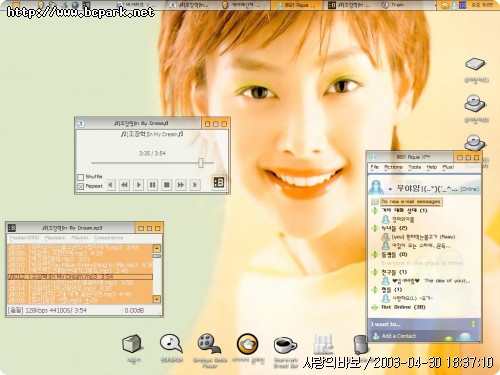Screen dimensions: 500x375
Task: Collapse the 동생들 (0) group
Action: point(375,255)
